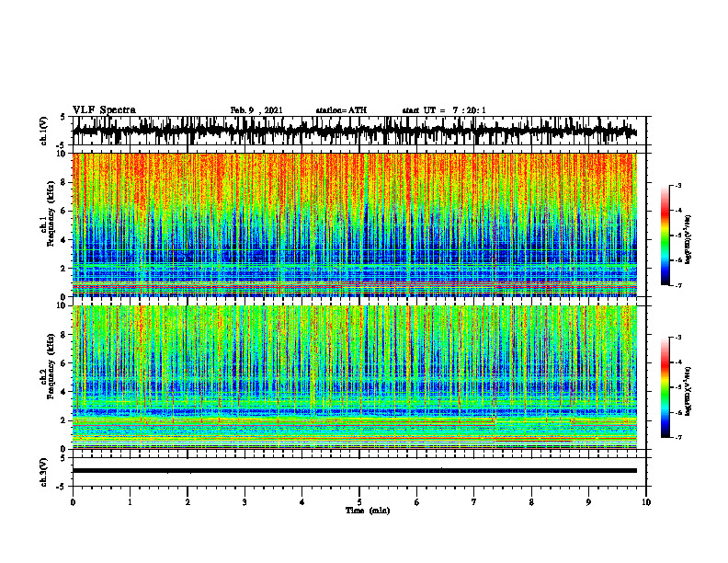This screenshot has height=563, width=728.
Task: Click the "4" kHz tick on ch.1 axis
Action: 63,240
